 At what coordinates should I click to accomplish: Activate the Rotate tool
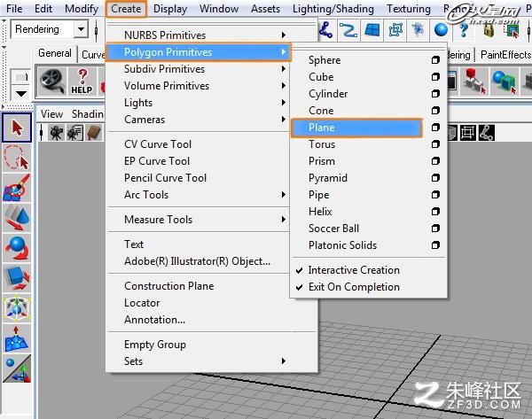tap(17, 248)
